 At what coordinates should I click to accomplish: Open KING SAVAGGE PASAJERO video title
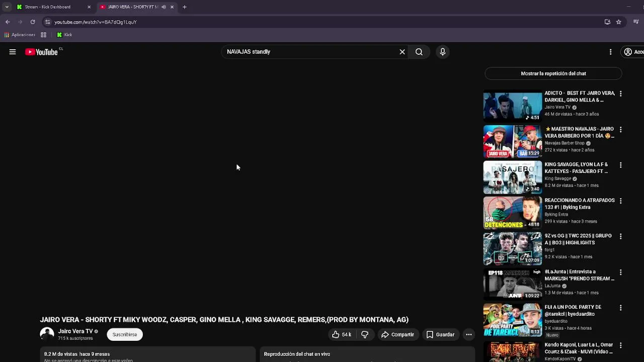576,168
